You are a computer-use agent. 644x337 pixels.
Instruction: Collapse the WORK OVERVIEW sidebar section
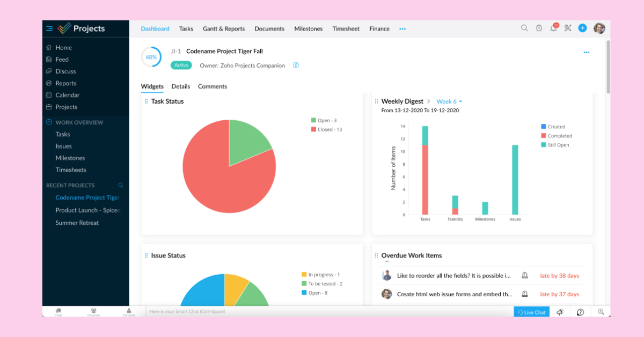(50, 122)
